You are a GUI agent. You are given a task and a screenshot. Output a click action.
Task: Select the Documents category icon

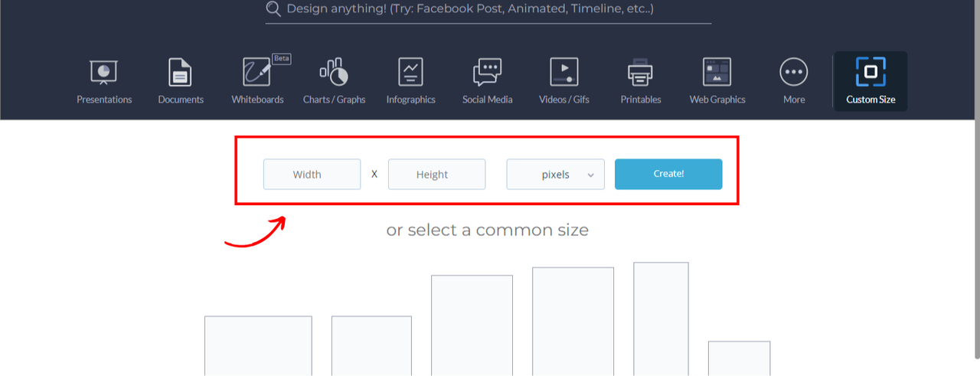(x=181, y=73)
